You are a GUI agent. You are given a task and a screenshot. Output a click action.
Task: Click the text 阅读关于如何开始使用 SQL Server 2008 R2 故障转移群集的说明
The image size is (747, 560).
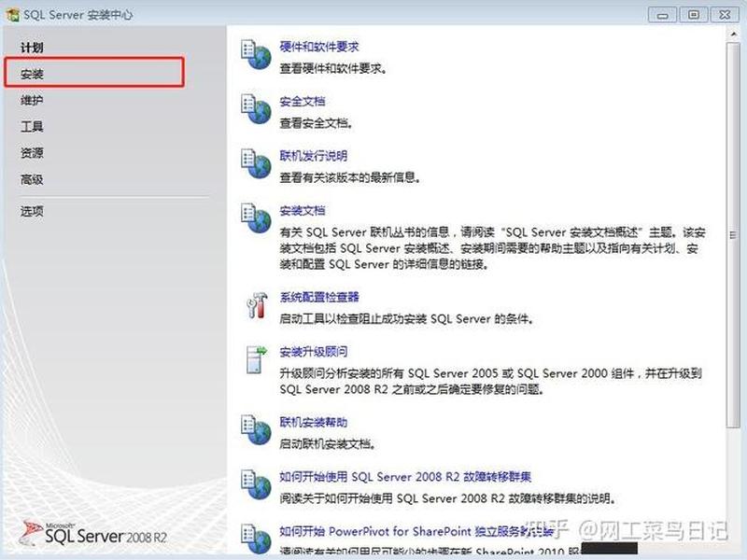coord(447,498)
